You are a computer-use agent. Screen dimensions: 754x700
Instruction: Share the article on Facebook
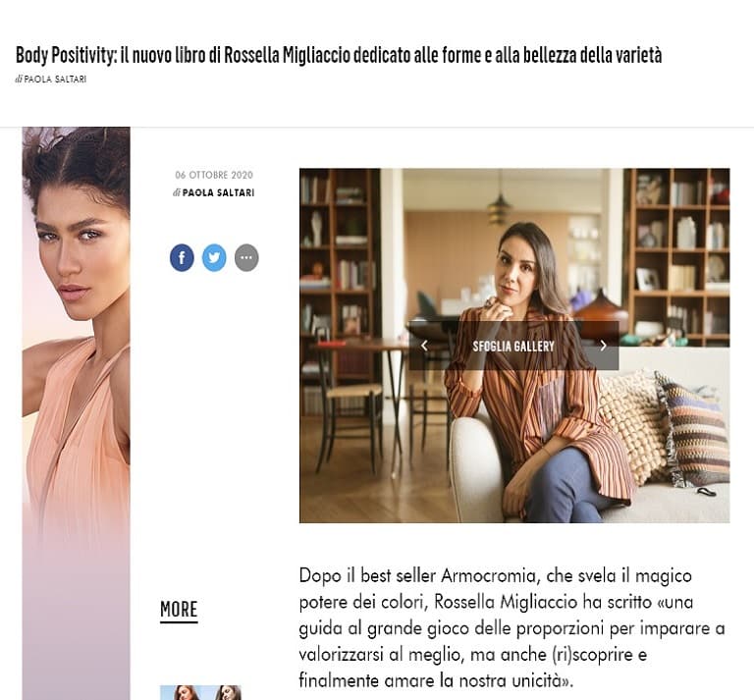pyautogui.click(x=182, y=257)
